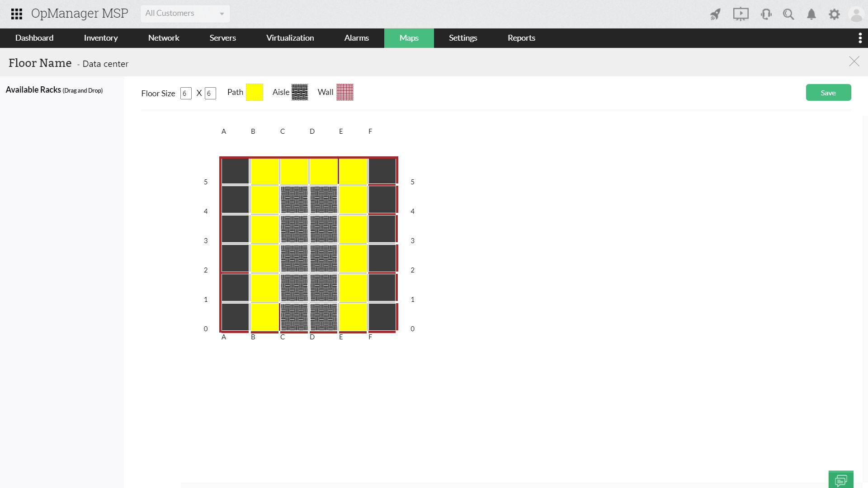The image size is (868, 488).
Task: Select the Aisle pattern swatch
Action: (x=299, y=92)
